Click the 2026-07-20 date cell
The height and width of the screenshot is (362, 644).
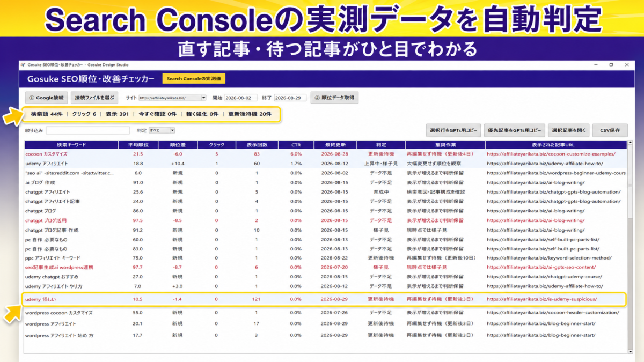point(334,267)
